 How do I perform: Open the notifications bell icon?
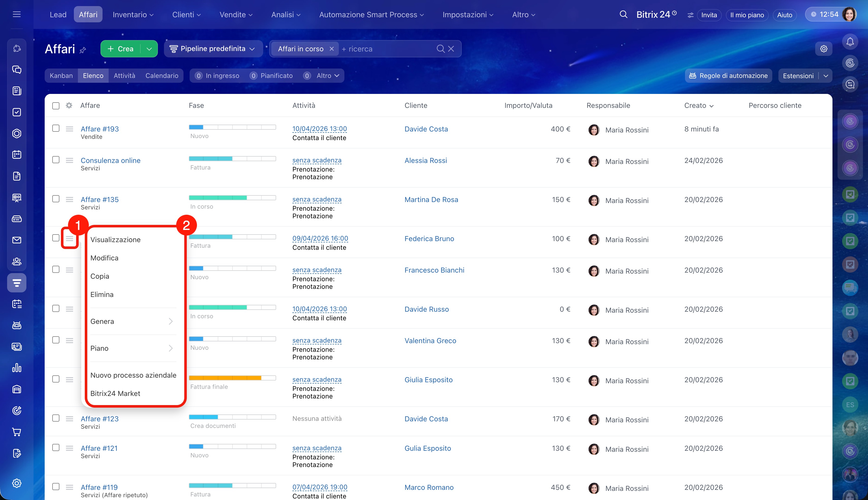tap(850, 42)
